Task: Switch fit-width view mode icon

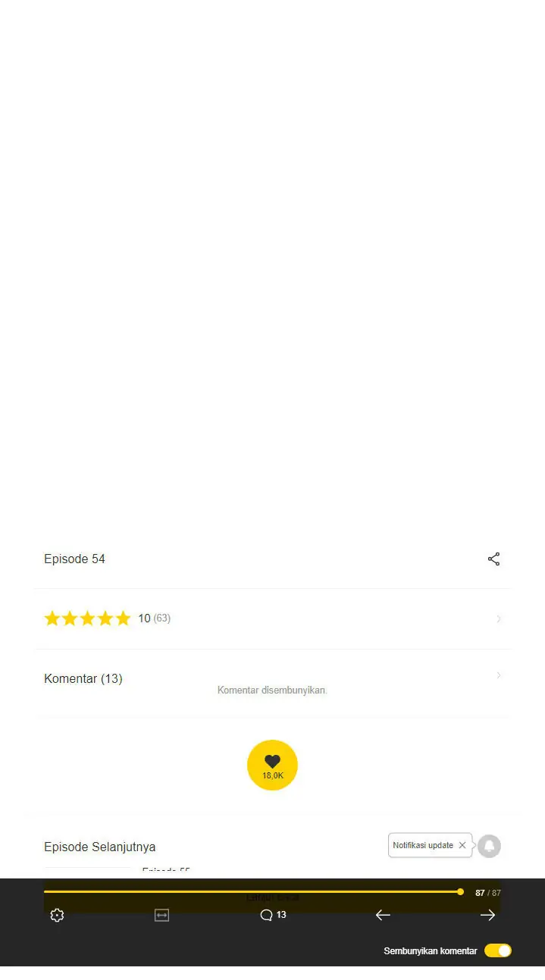Action: pyautogui.click(x=161, y=915)
